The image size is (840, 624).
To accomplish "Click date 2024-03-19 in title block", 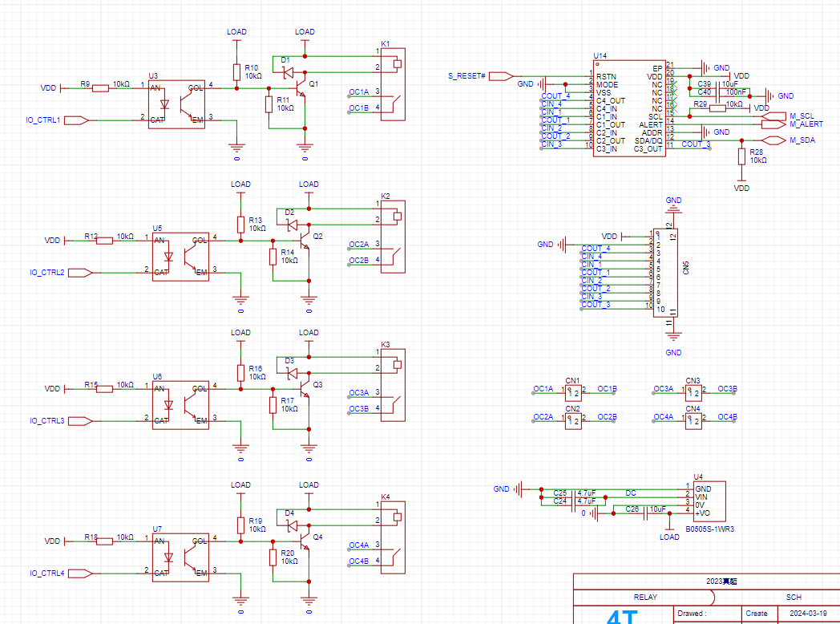I will point(808,614).
